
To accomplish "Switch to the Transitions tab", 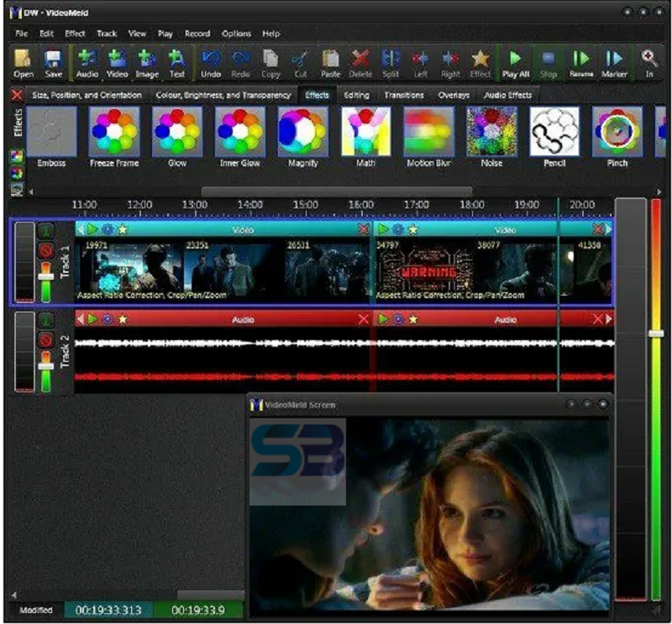I will point(404,96).
